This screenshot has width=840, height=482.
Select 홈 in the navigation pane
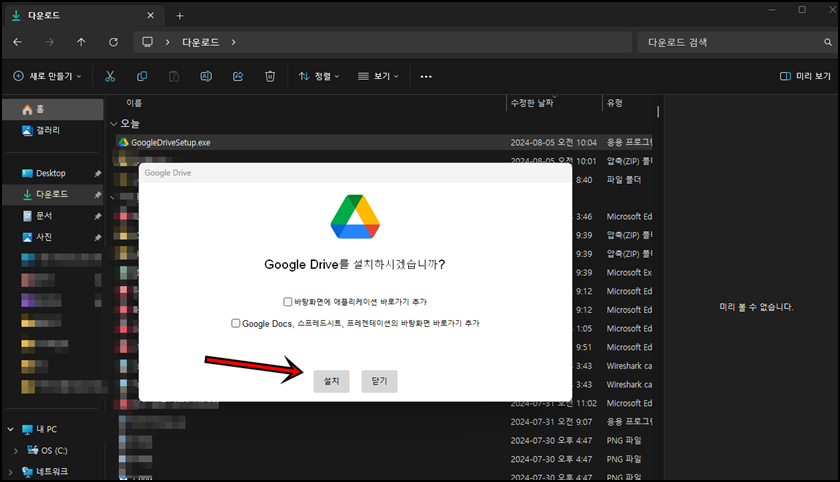point(53,109)
